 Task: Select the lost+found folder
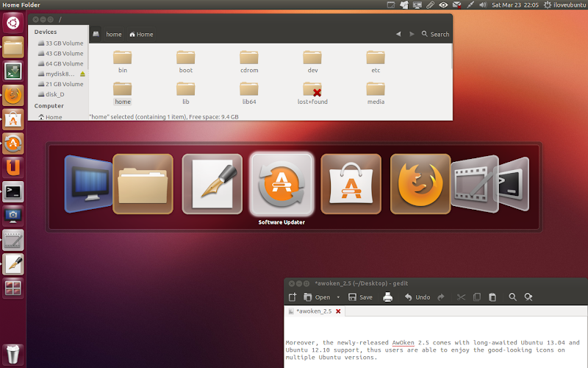coord(312,93)
